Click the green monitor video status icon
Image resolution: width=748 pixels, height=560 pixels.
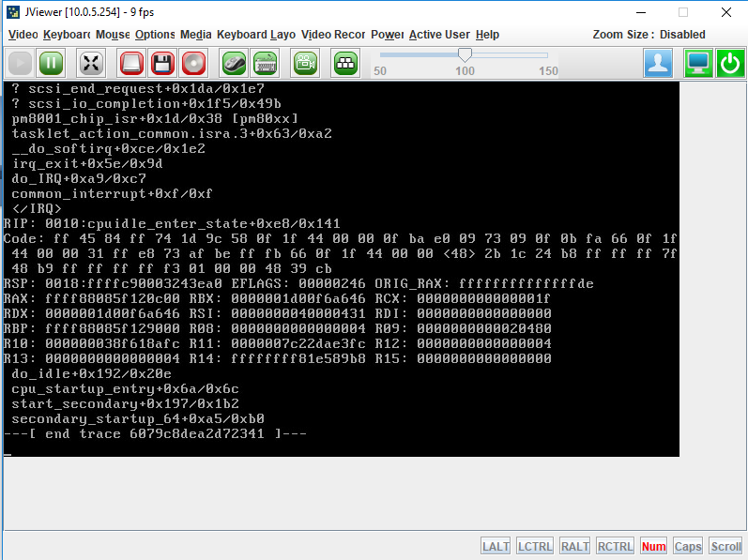pyautogui.click(x=698, y=63)
